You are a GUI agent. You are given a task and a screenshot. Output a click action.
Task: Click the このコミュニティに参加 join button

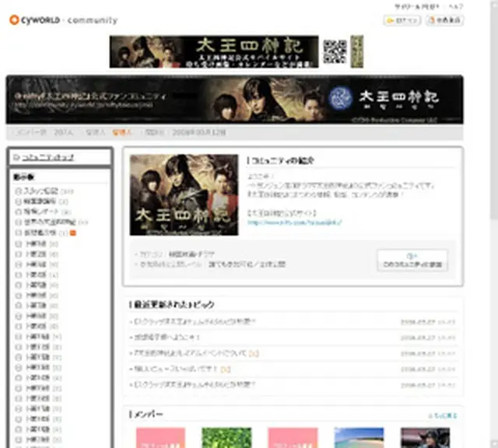coord(412,261)
